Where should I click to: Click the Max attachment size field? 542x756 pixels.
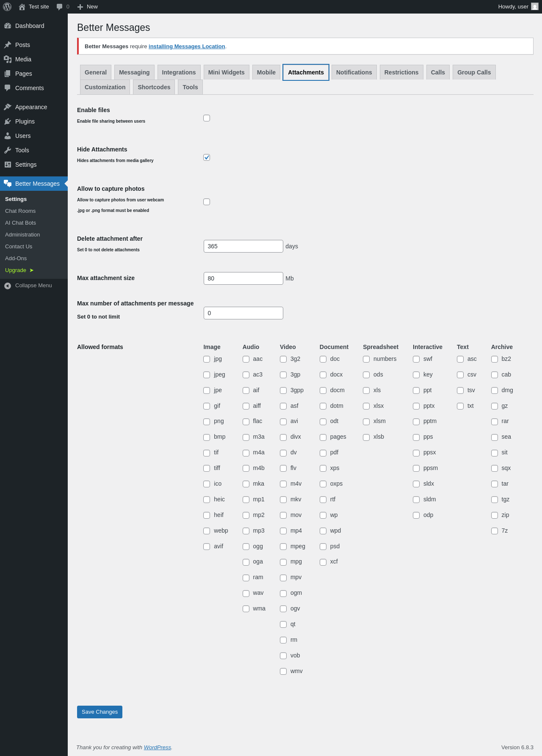pos(243,278)
